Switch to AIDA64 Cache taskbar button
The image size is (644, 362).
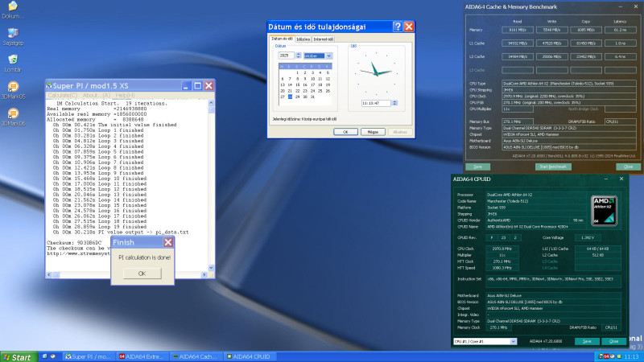pyautogui.click(x=196, y=356)
